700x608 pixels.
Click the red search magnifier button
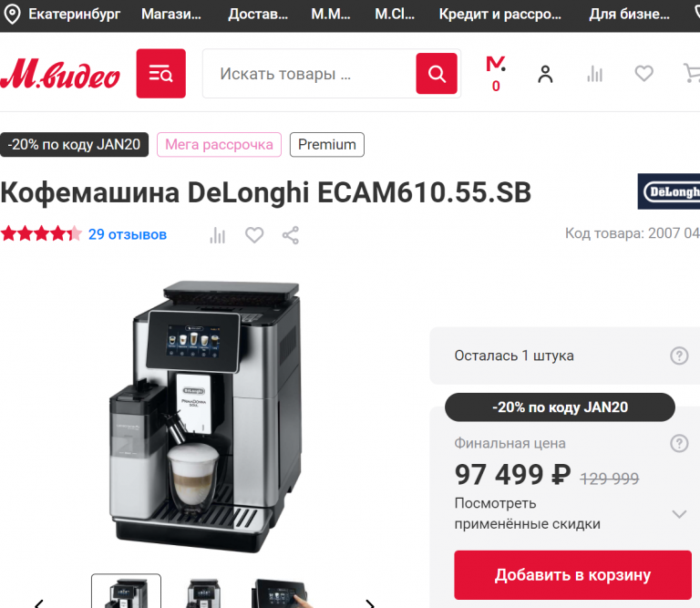[x=437, y=74]
